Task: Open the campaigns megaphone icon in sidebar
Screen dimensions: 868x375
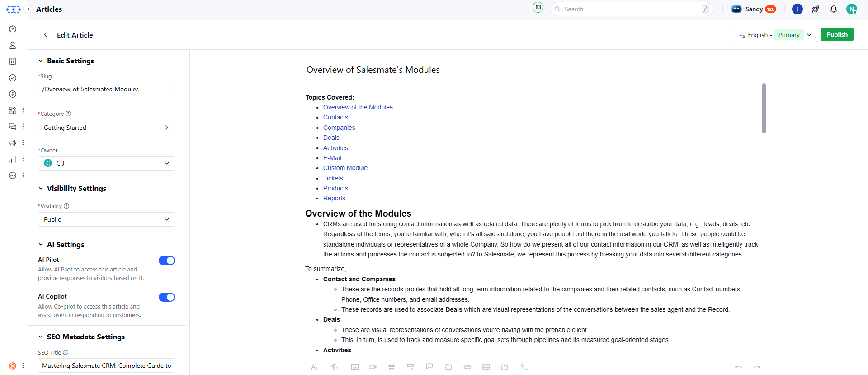Action: point(13,143)
